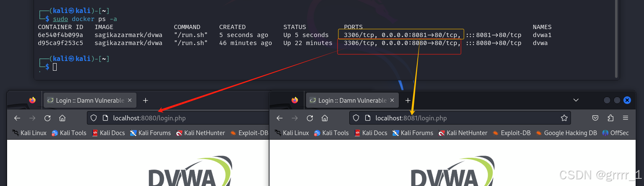Open the Extensions puzzle icon in right window

coord(610,118)
